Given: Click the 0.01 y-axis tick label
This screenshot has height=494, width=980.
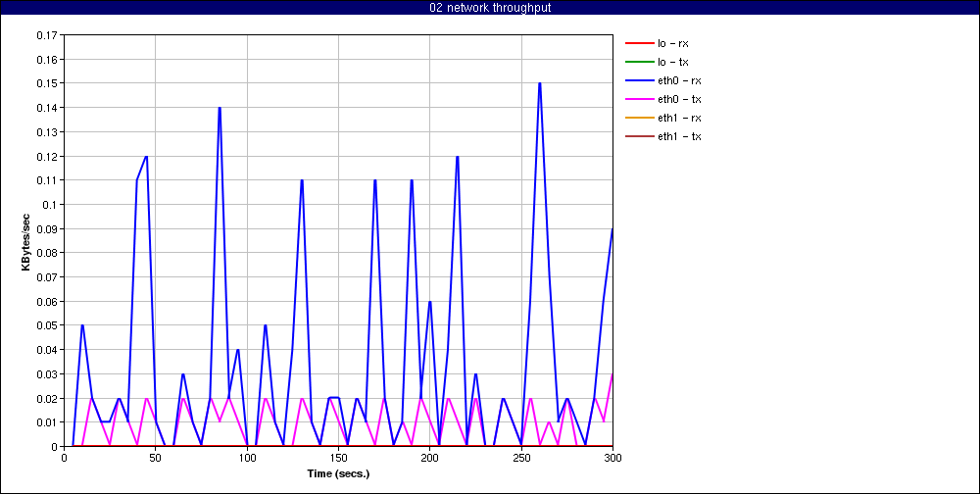Looking at the screenshot, I should tap(47, 422).
